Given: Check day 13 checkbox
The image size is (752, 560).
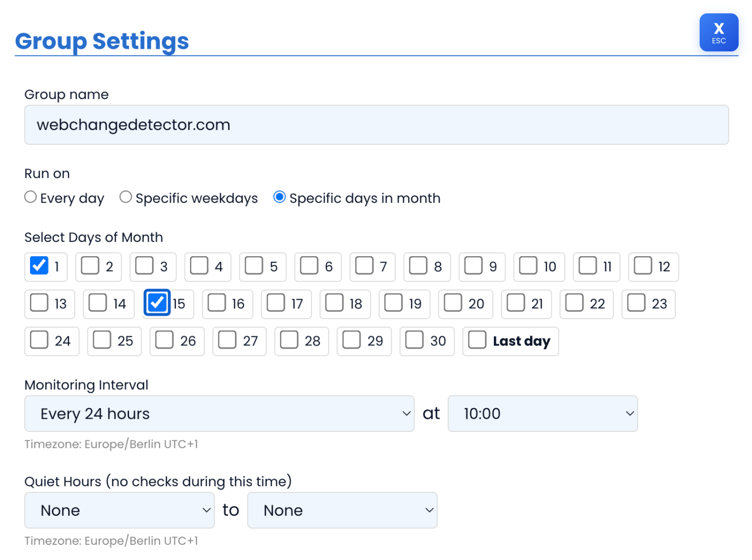Looking at the screenshot, I should pyautogui.click(x=39, y=302).
